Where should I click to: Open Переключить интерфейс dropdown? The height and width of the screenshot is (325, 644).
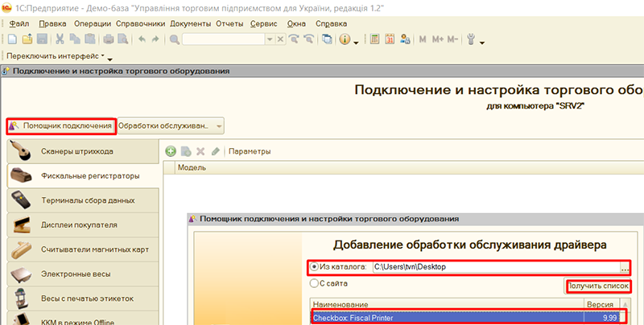(x=55, y=56)
